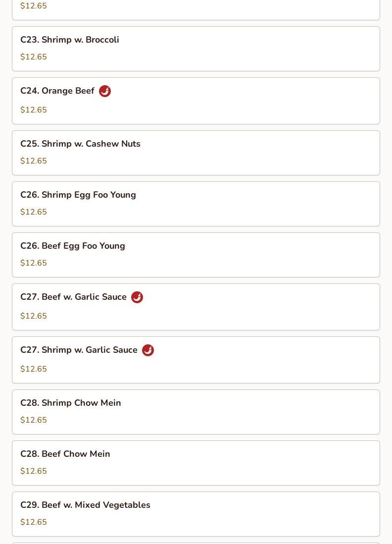Click the price under Shrimp w. Cashew Nuts
The image size is (392, 544).
point(34,161)
